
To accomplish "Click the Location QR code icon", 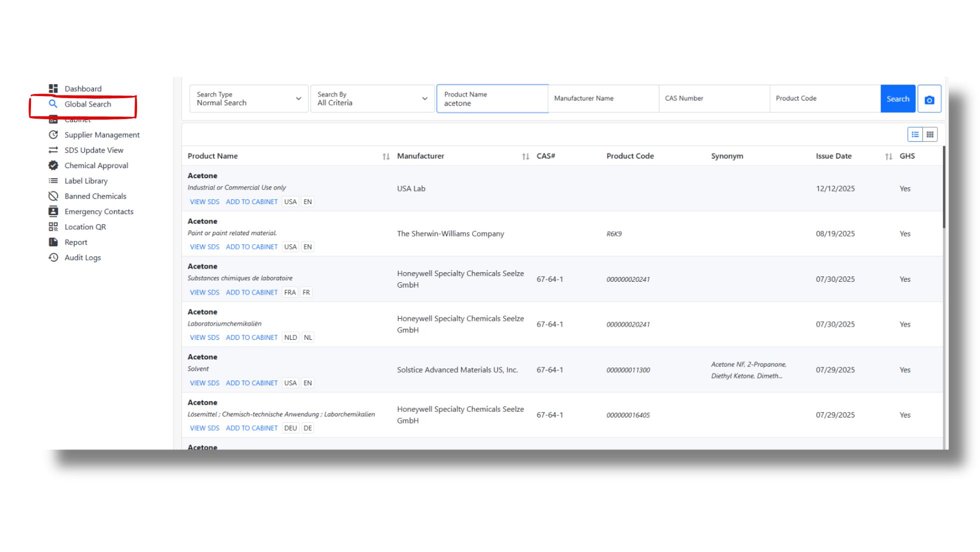I will point(53,227).
